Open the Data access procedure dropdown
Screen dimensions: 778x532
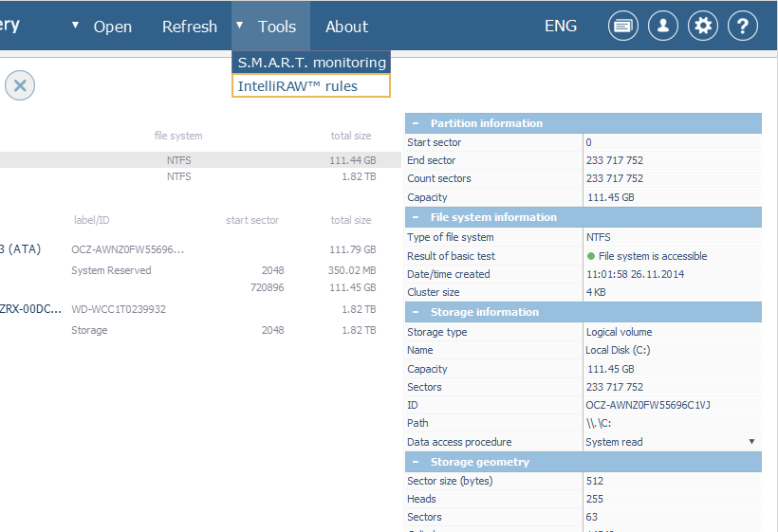tap(751, 442)
